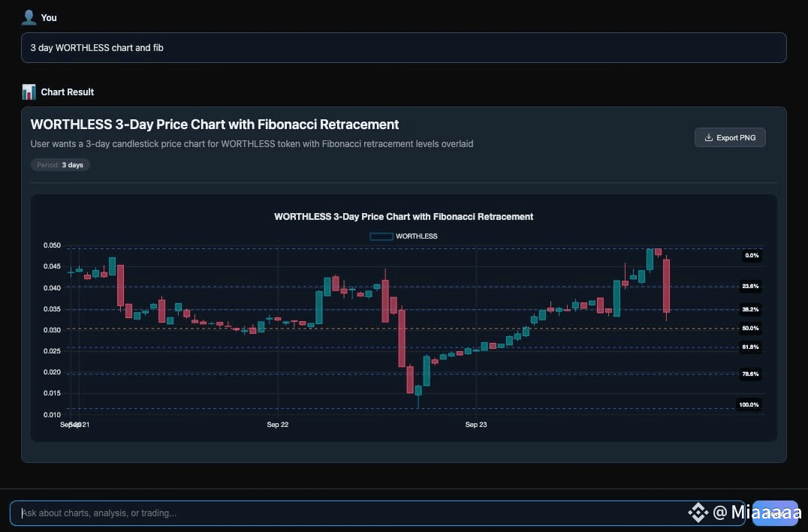Click the 23.6% Fibonacci level label
The width and height of the screenshot is (808, 532).
tap(750, 287)
